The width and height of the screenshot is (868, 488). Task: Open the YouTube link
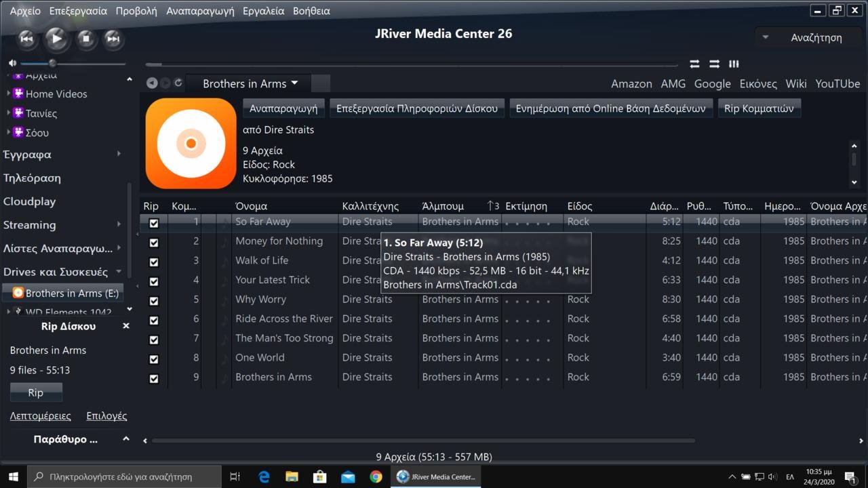[x=837, y=83]
